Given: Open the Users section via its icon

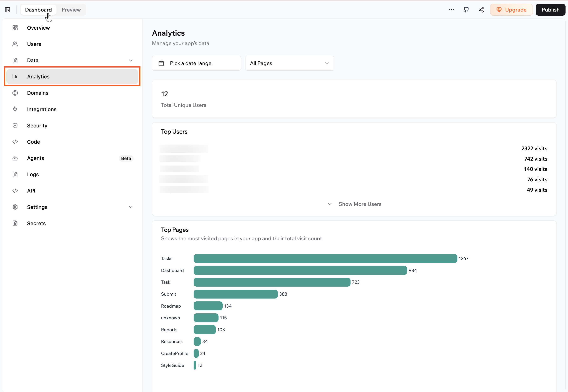Looking at the screenshot, I should pos(15,44).
